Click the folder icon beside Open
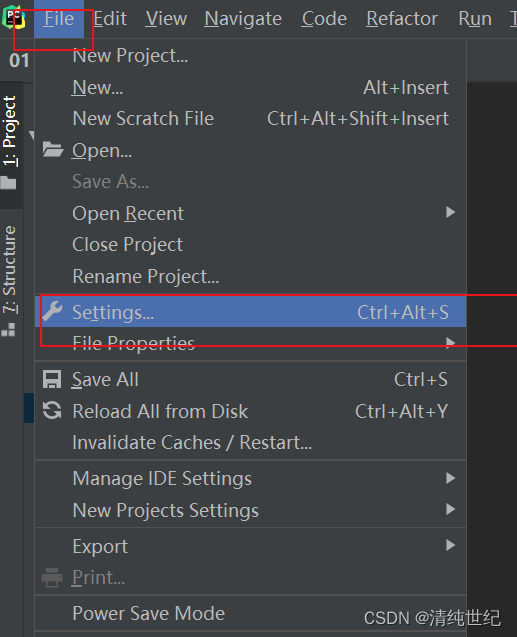Viewport: 517px width, 637px height. click(53, 150)
